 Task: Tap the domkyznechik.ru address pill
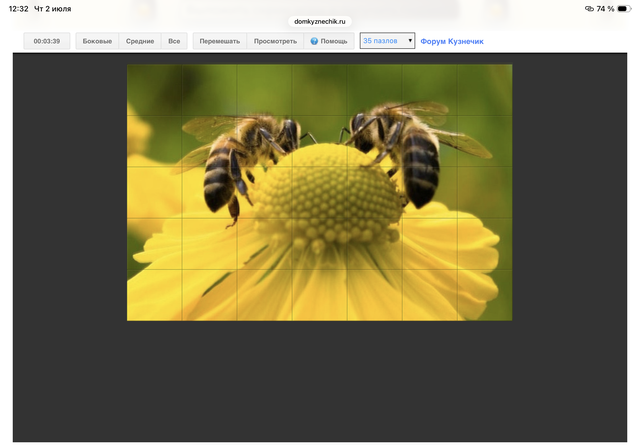(x=320, y=21)
